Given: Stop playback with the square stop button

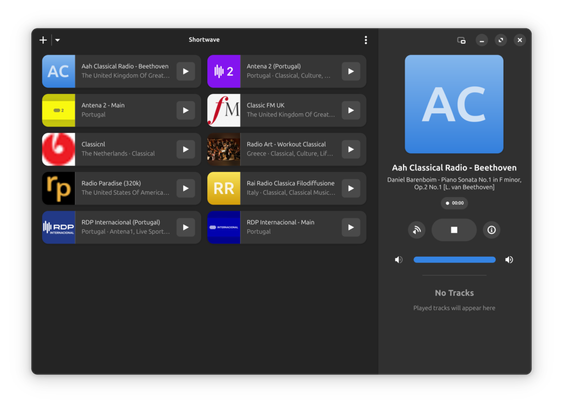Looking at the screenshot, I should click(454, 230).
